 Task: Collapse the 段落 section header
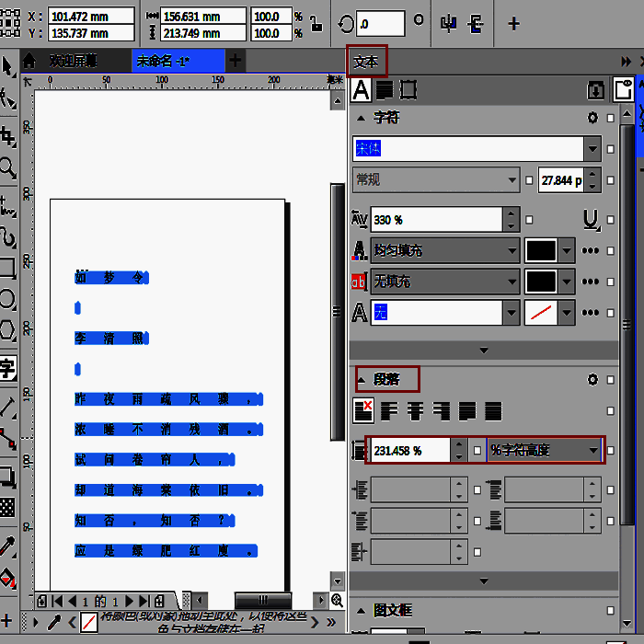pyautogui.click(x=362, y=379)
